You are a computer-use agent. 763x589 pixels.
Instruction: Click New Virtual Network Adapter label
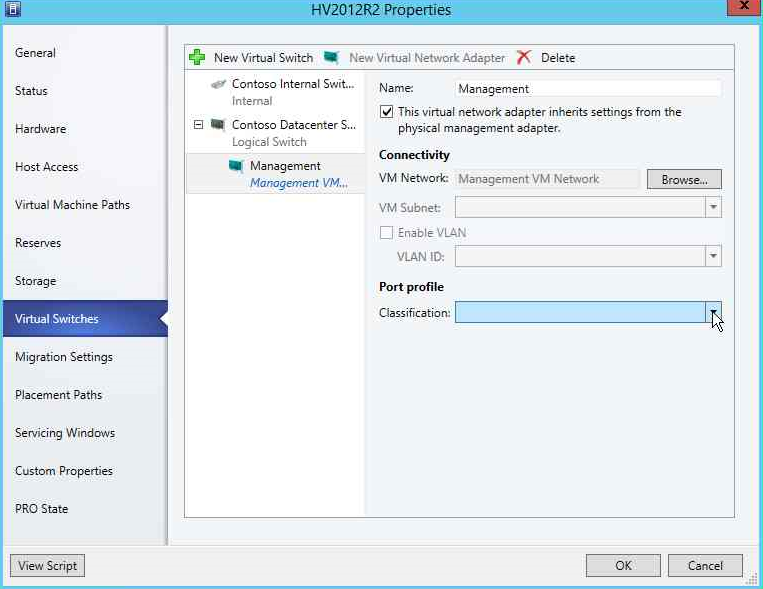427,57
